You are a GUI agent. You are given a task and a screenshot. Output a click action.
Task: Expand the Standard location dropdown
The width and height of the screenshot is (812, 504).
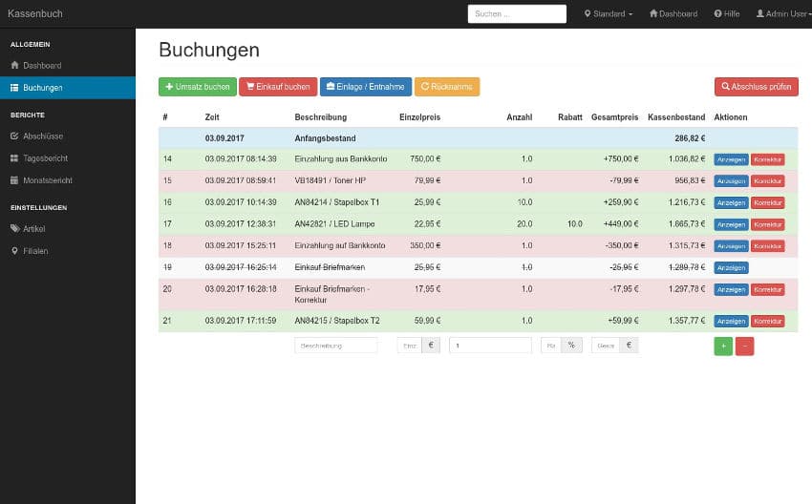(x=608, y=14)
